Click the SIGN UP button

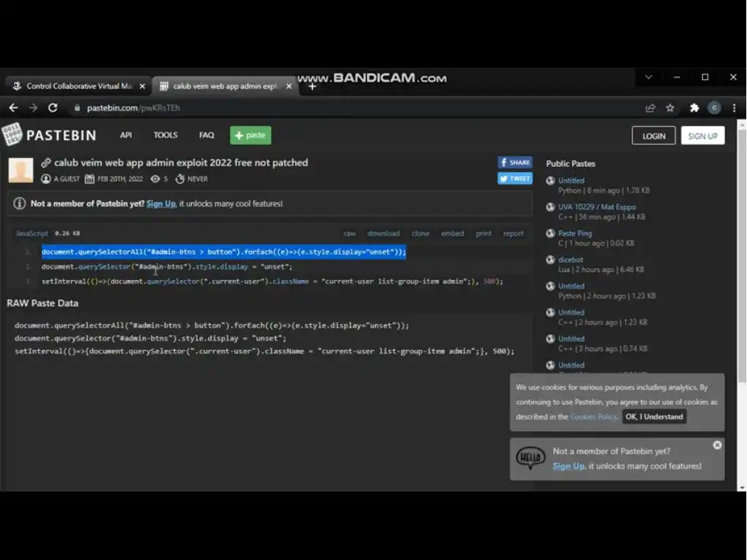coord(703,136)
